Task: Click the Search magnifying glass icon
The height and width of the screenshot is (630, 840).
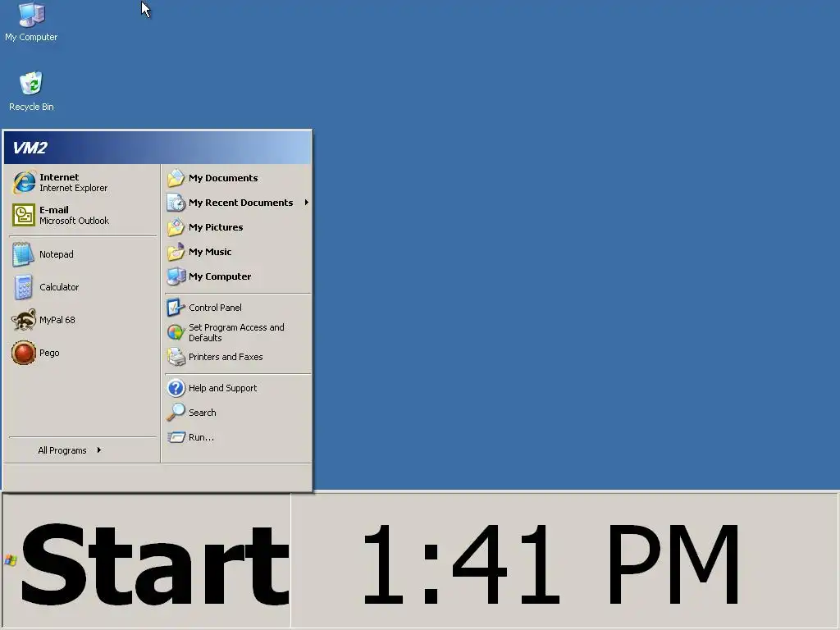Action: (x=176, y=413)
